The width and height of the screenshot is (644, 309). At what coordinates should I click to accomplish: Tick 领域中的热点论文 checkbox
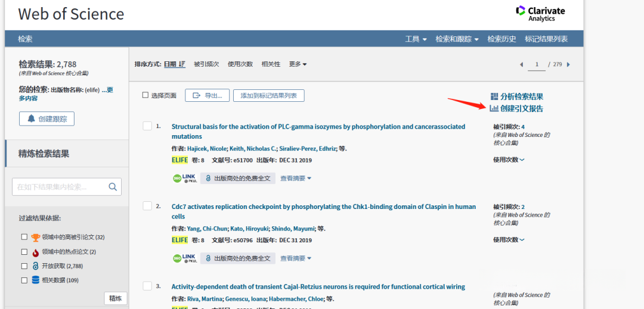[24, 252]
